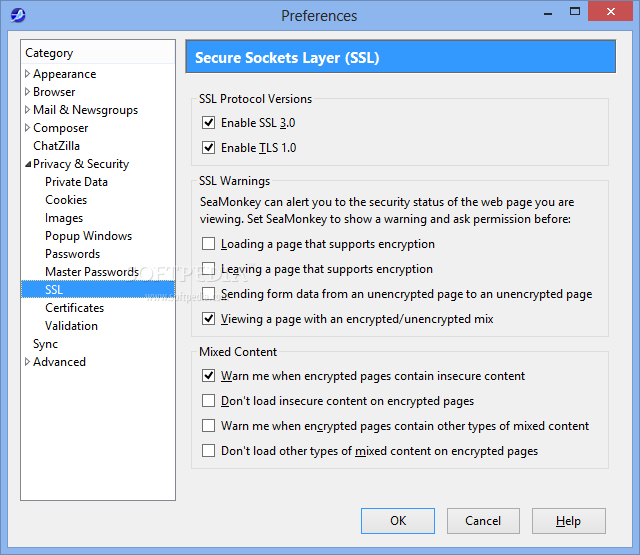Minimize the Preferences window
The height and width of the screenshot is (555, 640).
point(548,13)
